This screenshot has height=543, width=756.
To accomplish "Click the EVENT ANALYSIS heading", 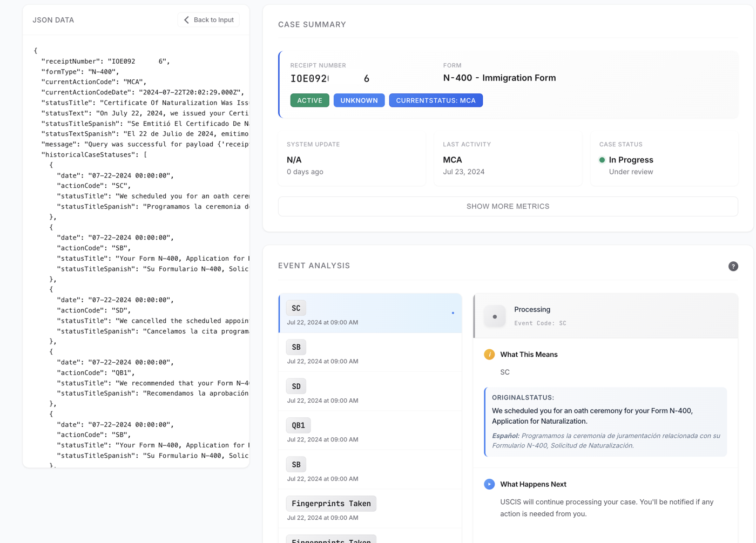I will coord(314,266).
